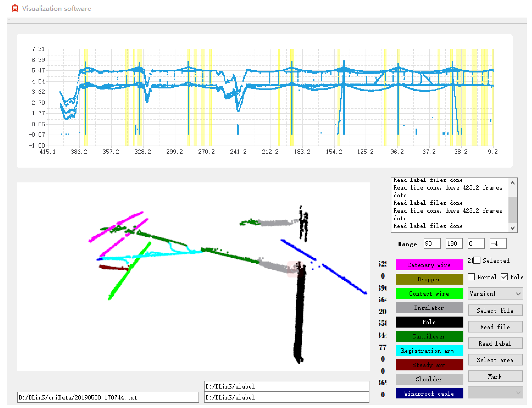
Task: Click the log scrollbar down arrow
Action: [512, 228]
